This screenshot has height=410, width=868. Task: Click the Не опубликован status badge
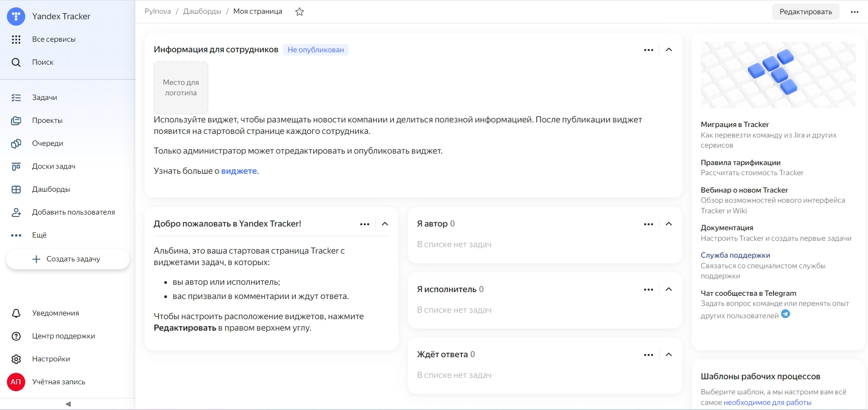pyautogui.click(x=316, y=50)
